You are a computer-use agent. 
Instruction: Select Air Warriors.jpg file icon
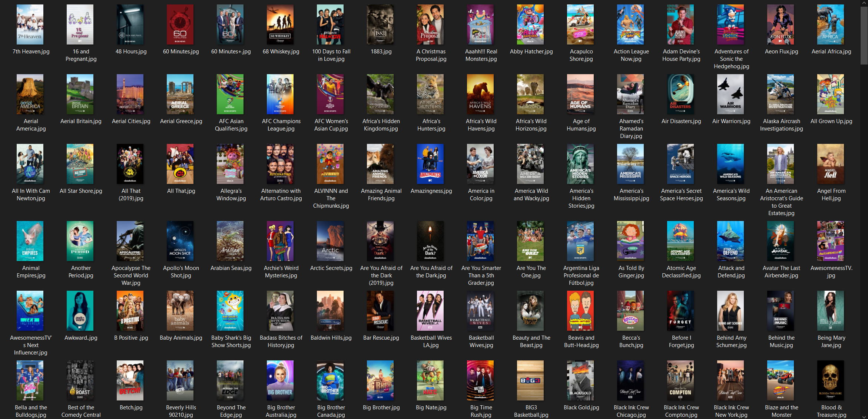point(730,94)
